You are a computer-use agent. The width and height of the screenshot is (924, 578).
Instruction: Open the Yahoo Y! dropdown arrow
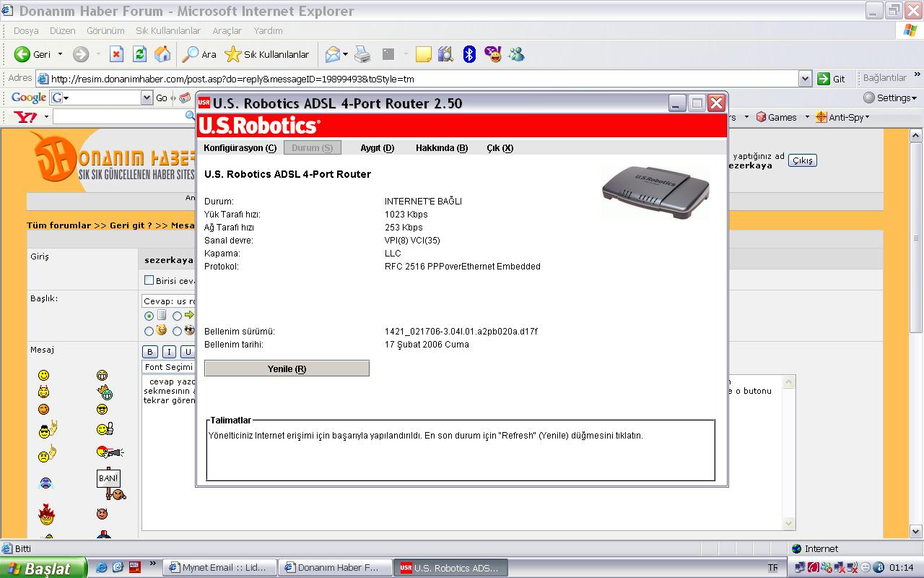tap(46, 117)
